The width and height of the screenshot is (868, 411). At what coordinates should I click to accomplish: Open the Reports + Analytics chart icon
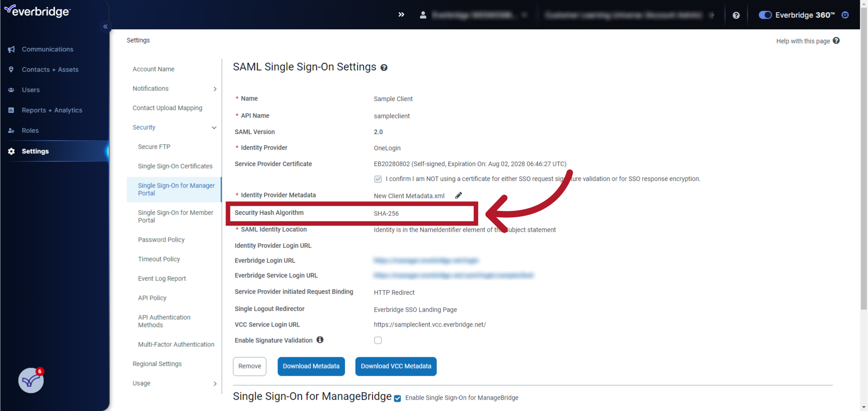click(x=12, y=110)
